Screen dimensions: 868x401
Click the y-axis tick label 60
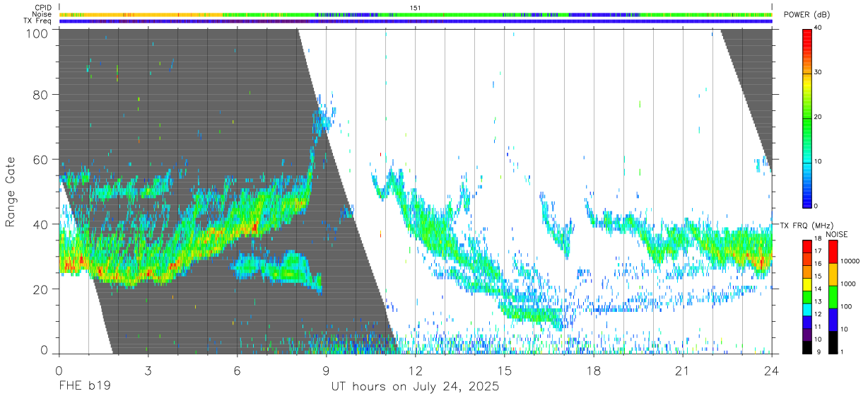[x=41, y=160]
